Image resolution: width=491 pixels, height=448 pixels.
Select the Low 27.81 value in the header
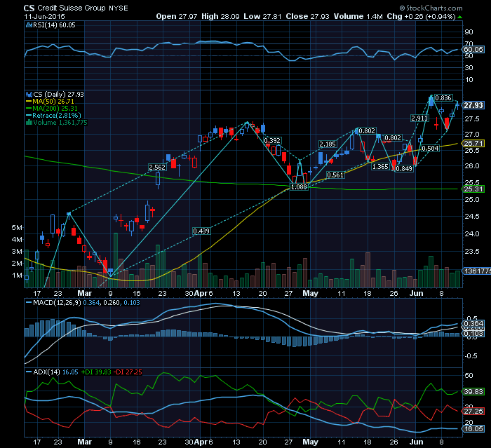point(262,16)
